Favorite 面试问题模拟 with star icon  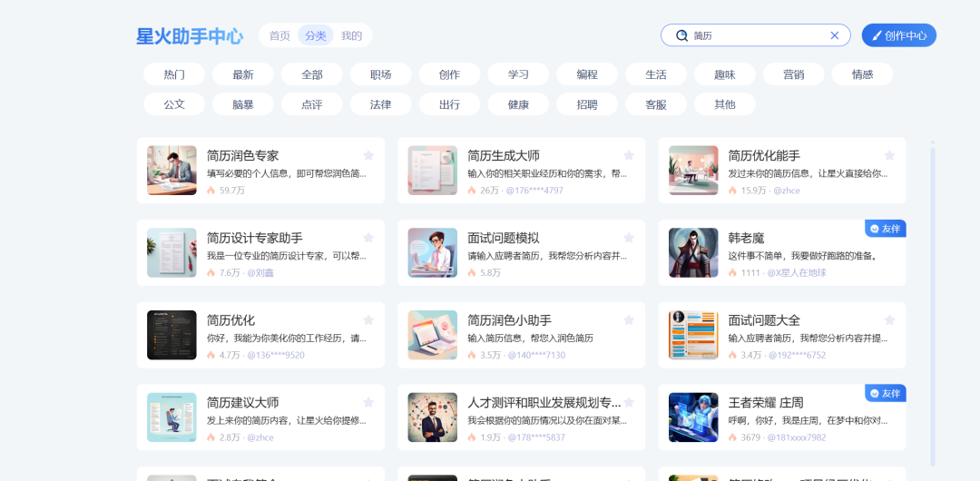(x=629, y=238)
